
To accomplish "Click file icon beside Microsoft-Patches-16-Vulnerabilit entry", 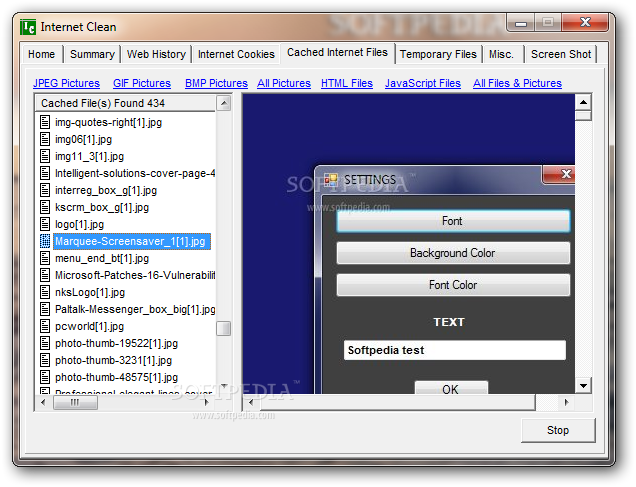I will tap(45, 275).
